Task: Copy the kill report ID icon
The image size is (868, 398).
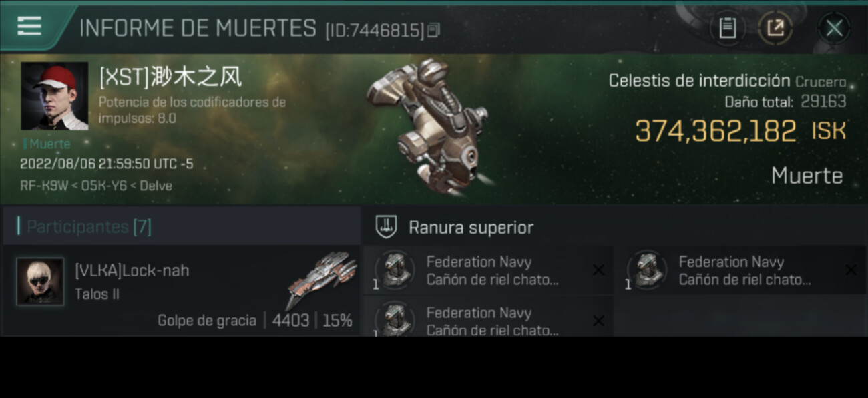Action: click(434, 30)
